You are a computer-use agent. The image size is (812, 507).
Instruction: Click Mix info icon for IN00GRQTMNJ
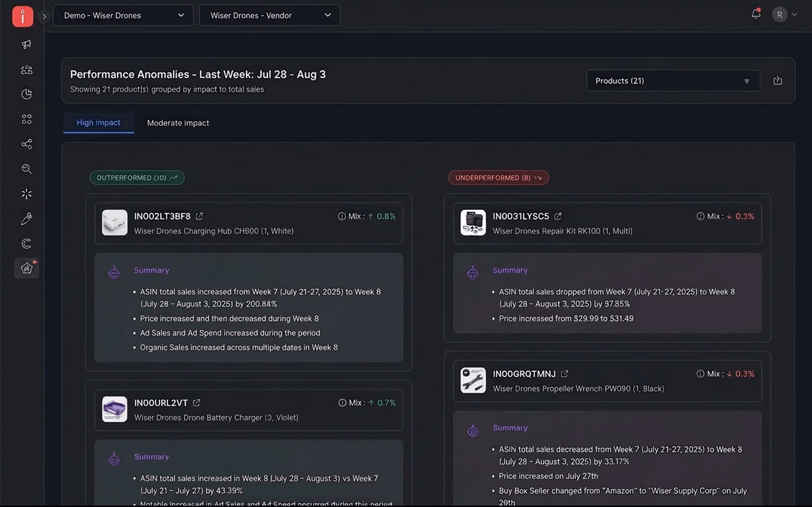point(700,374)
